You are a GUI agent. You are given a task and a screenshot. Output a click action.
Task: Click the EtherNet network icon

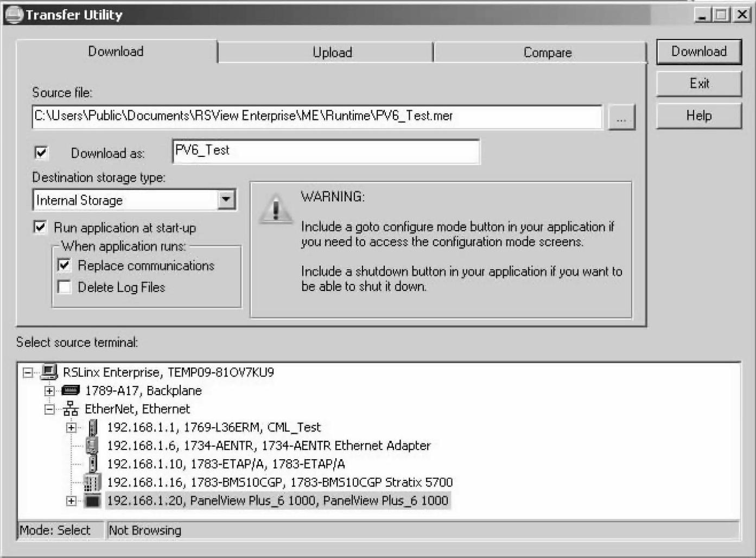[71, 409]
